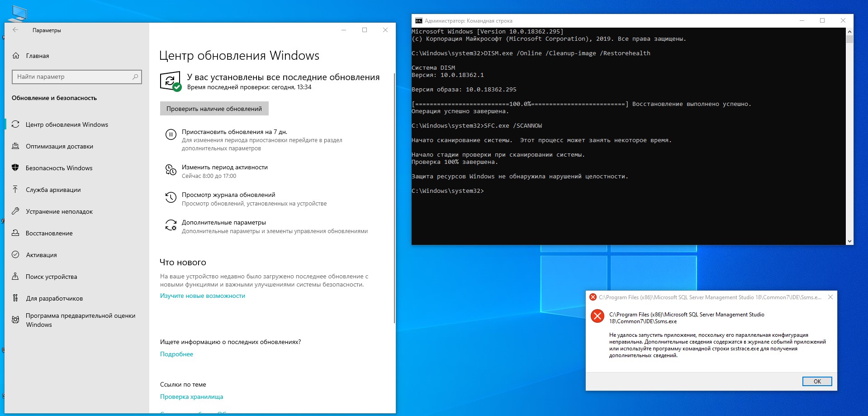Click Изменить период активности
Image resolution: width=868 pixels, height=416 pixels.
225,167
